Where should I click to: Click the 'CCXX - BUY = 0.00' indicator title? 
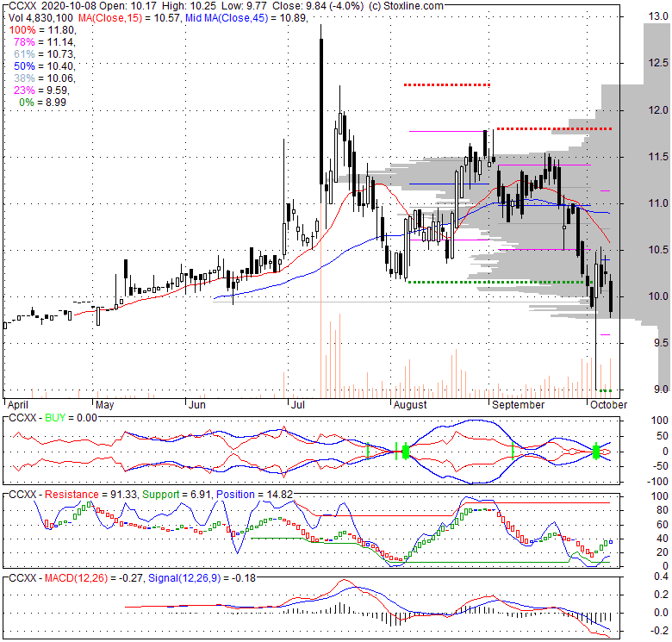[53, 418]
